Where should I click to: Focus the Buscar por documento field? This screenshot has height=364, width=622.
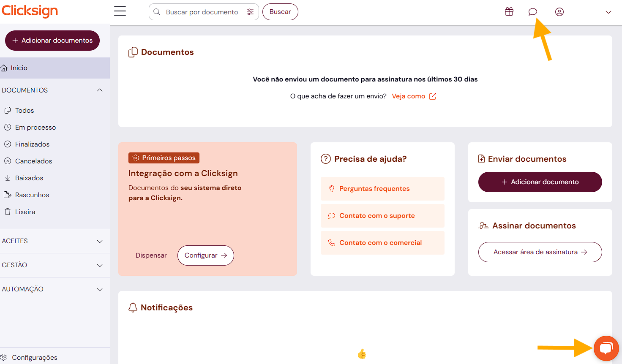(x=202, y=12)
